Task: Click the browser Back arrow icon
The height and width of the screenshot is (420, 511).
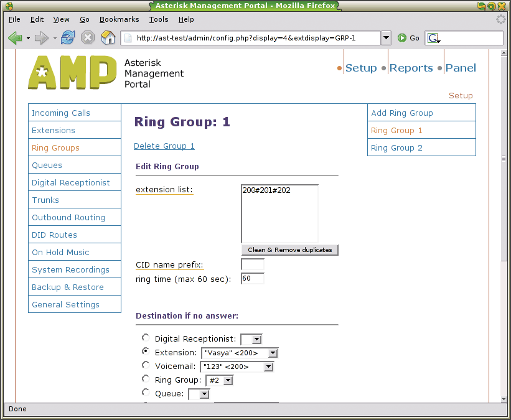Action: tap(15, 38)
